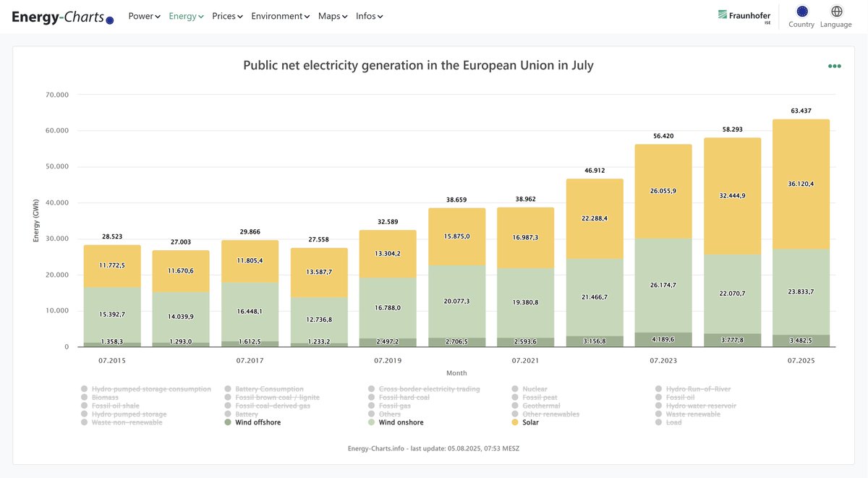Screen dimensions: 868x478
Task: Click the Energy-Charts.info update link
Action: (434, 448)
